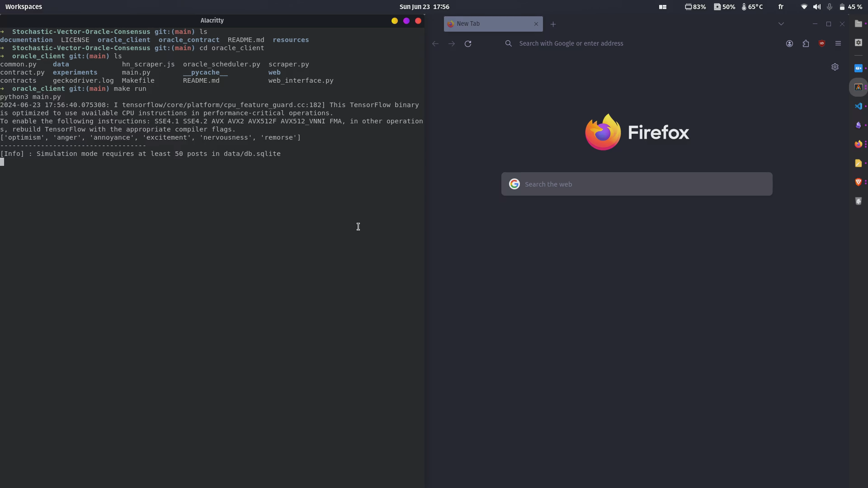Click the Firefox forward arrow
This screenshot has height=488, width=868.
click(x=452, y=43)
